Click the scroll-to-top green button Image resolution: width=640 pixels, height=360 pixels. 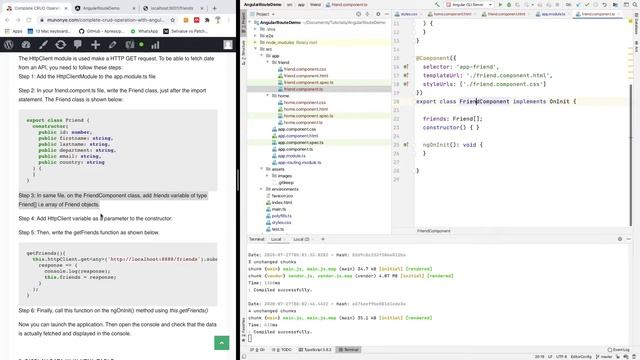click(222, 343)
